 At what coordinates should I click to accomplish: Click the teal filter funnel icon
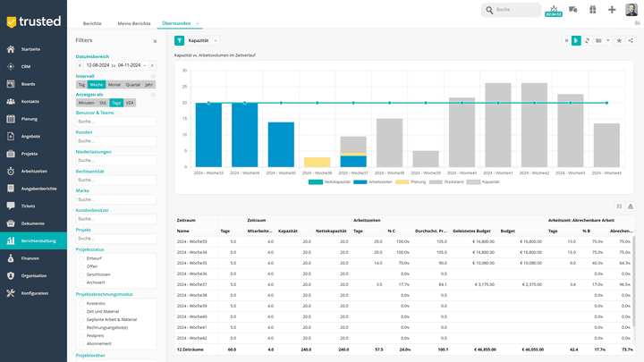pos(179,40)
